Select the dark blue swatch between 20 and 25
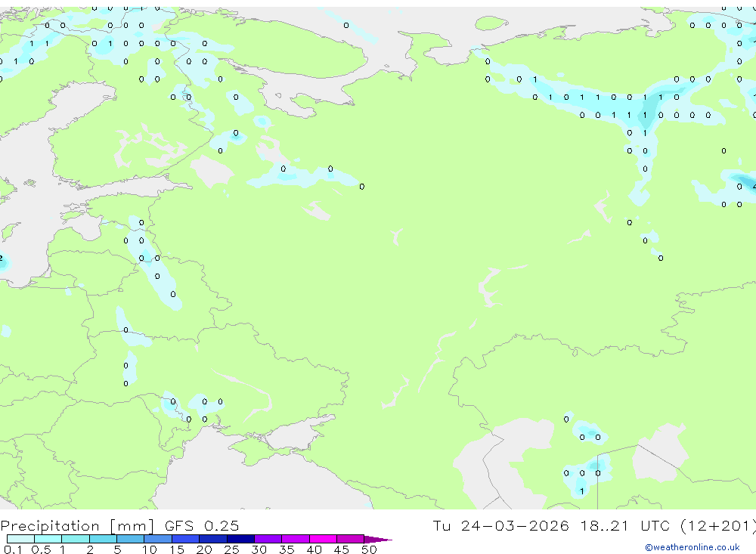The height and width of the screenshot is (554, 756). (x=213, y=539)
